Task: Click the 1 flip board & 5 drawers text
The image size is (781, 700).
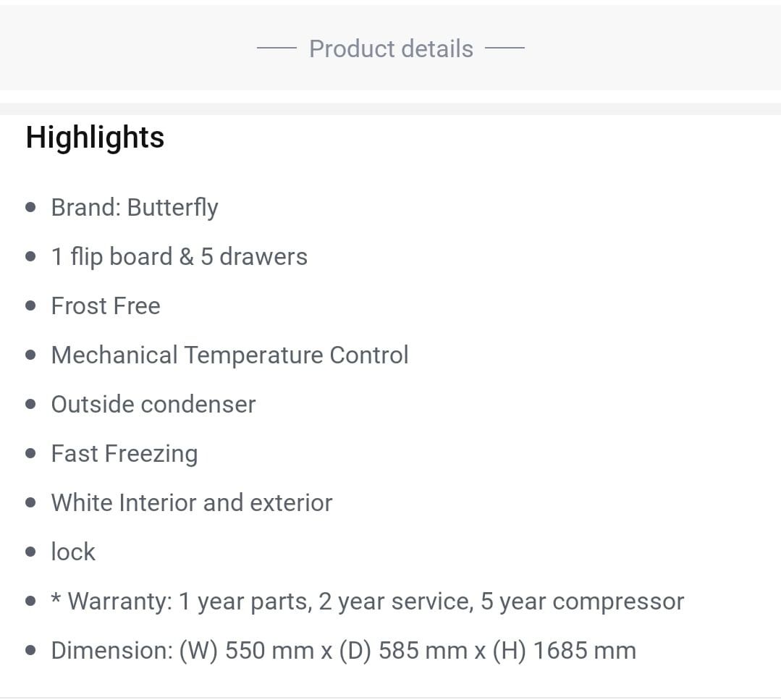Action: pos(179,257)
